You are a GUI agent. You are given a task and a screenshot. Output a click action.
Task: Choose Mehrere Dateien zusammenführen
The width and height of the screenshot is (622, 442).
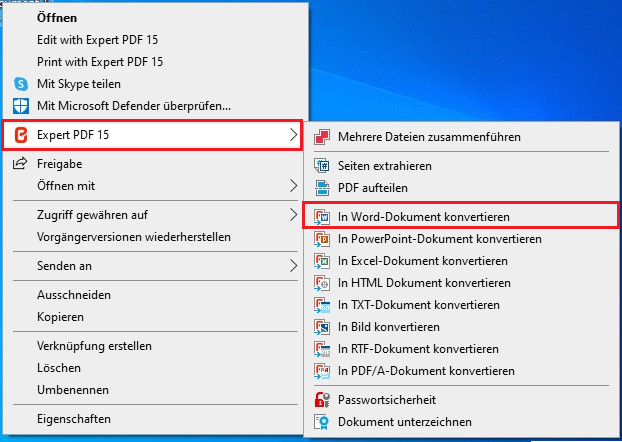[x=429, y=137]
